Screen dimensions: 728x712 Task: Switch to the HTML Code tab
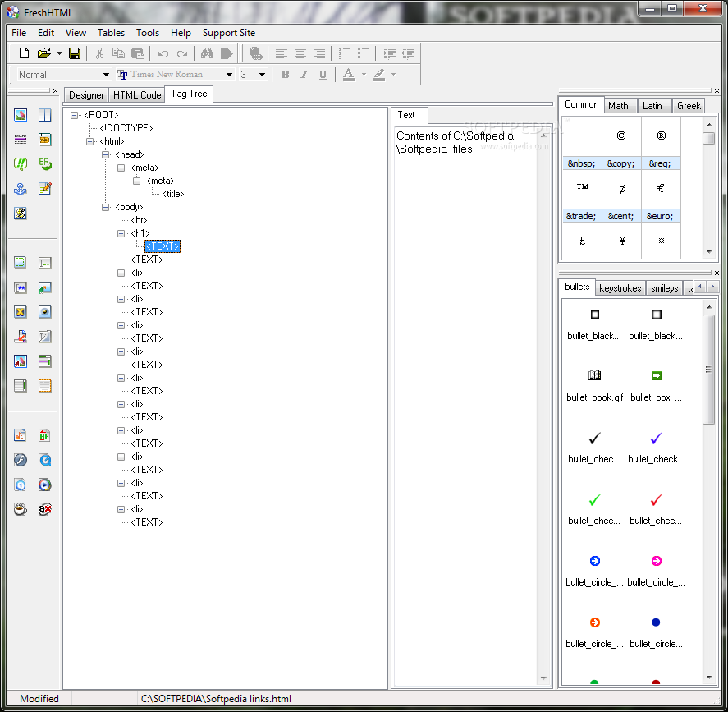(x=137, y=95)
